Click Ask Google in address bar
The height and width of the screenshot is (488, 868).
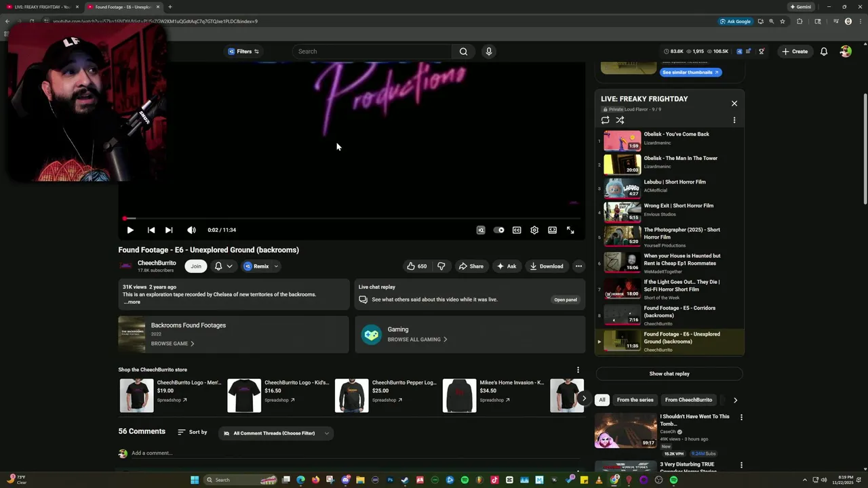[736, 21]
